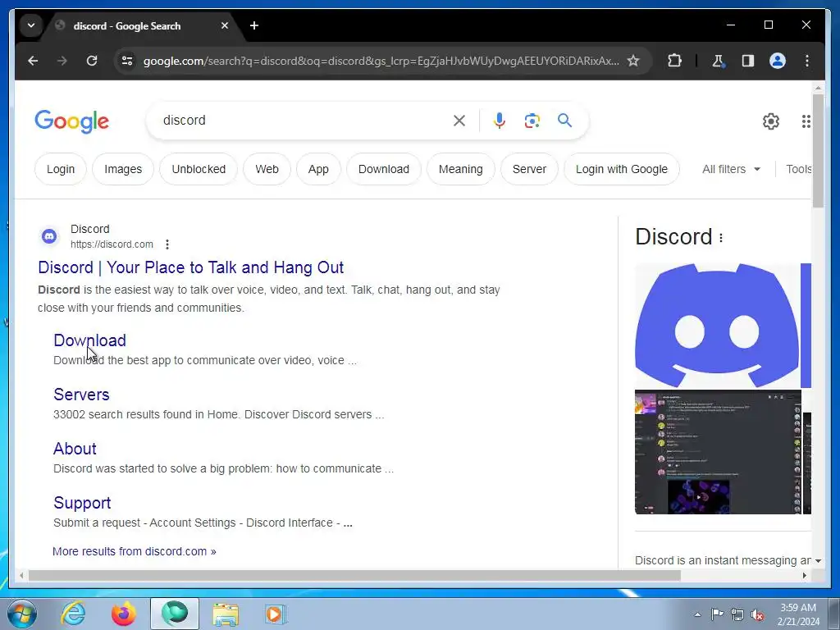
Task: Open a new browser tab
Action: (254, 25)
